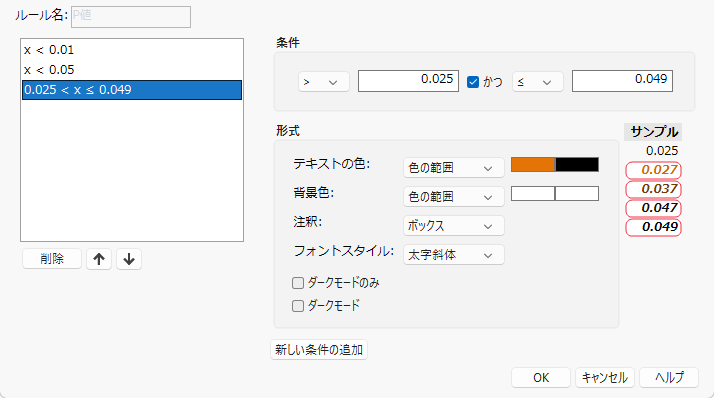Select the rule x < 0.05
This screenshot has height=398, width=714.
coord(132,70)
